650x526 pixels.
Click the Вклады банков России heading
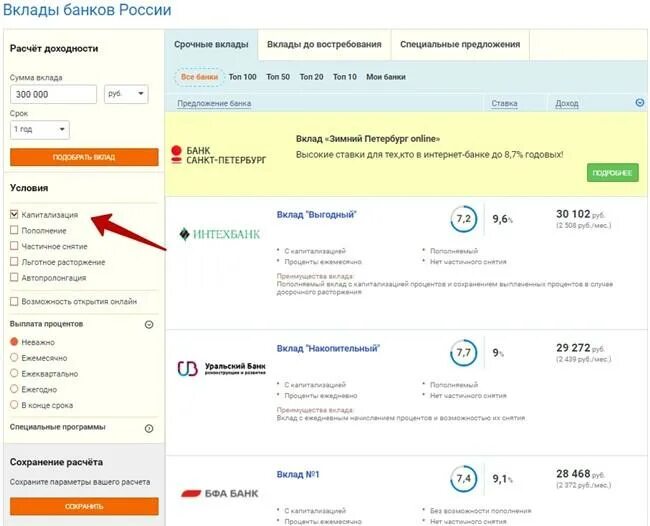pyautogui.click(x=87, y=10)
